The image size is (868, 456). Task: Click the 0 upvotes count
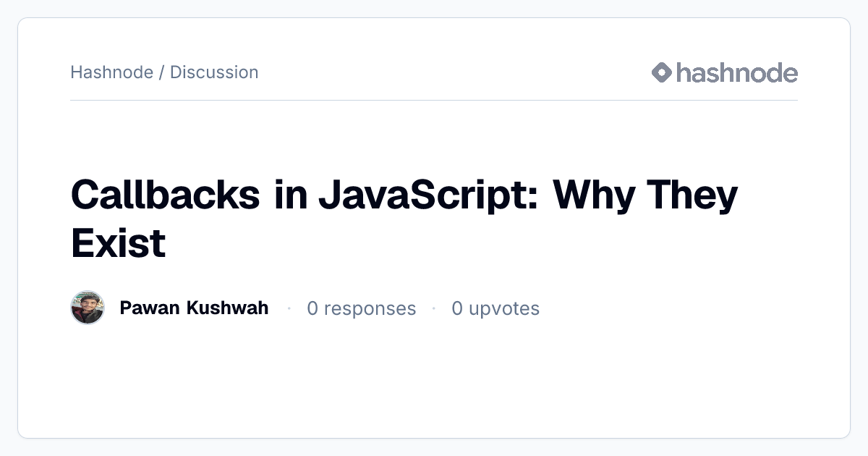pyautogui.click(x=495, y=308)
